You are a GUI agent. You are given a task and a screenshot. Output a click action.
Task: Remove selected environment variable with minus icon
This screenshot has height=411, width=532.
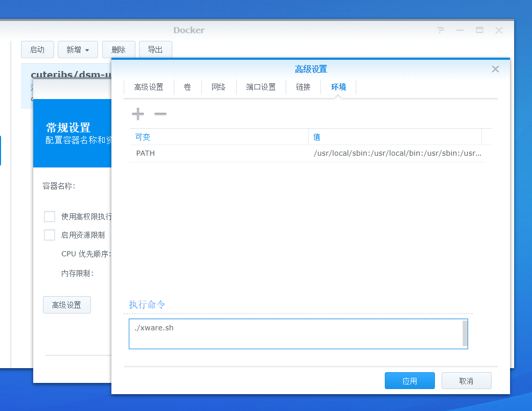click(x=160, y=114)
